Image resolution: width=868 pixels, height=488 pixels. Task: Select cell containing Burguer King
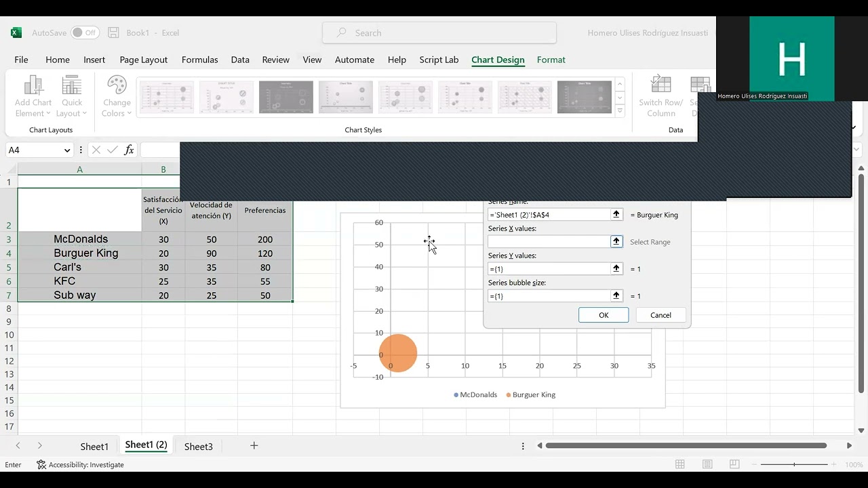click(80, 253)
